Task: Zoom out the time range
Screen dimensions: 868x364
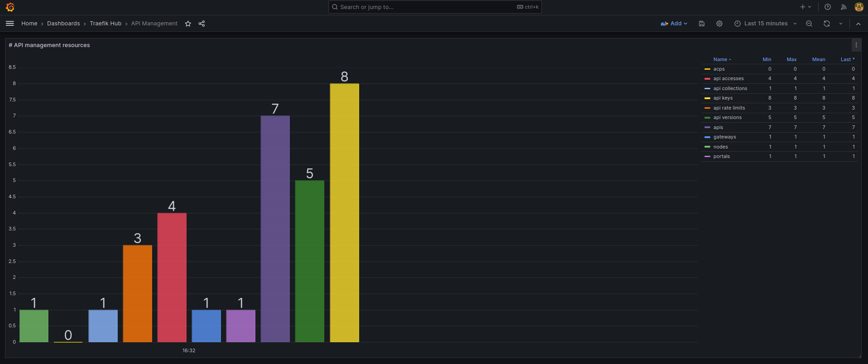Action: coord(809,24)
